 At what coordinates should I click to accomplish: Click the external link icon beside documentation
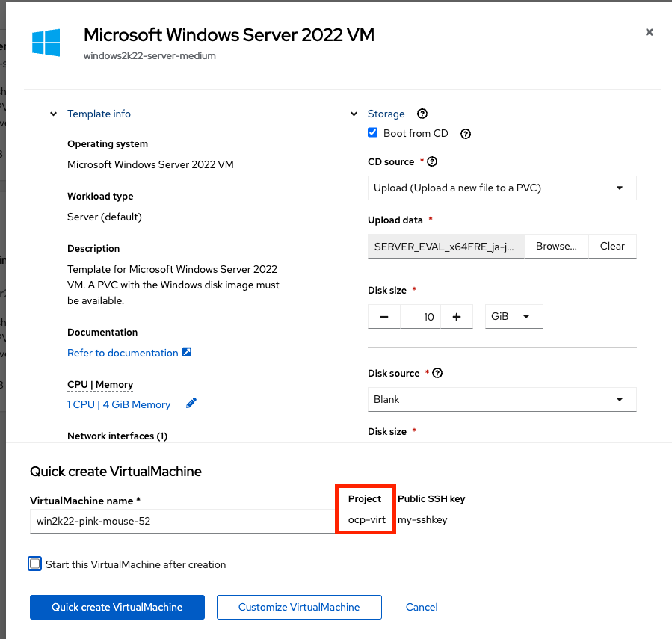tap(187, 352)
